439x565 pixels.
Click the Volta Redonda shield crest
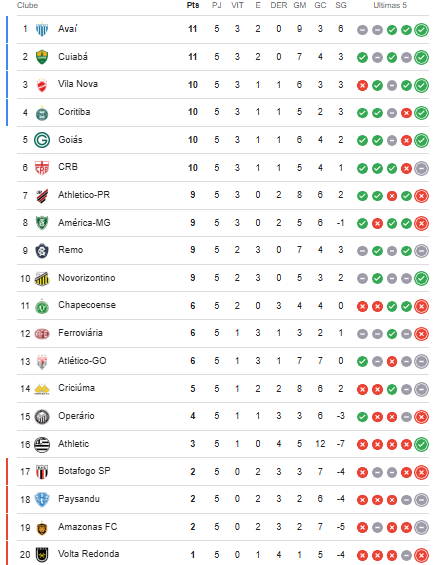pos(42,555)
